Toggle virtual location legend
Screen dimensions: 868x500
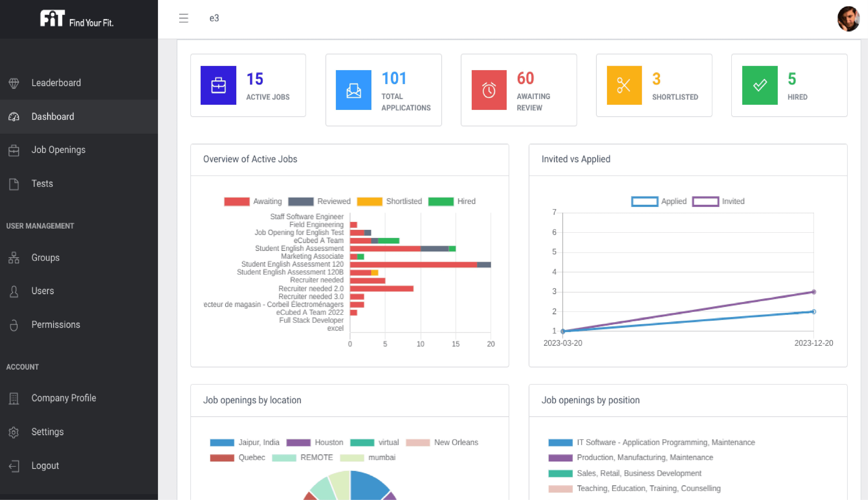click(x=375, y=442)
